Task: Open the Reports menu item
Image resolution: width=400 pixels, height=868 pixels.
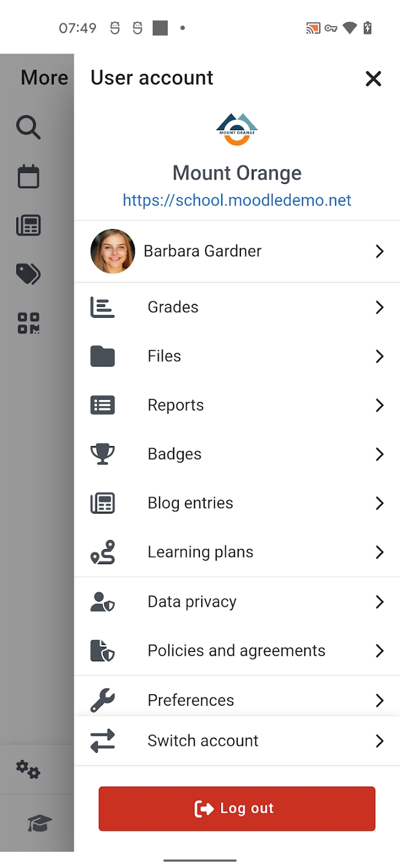Action: pos(176,405)
